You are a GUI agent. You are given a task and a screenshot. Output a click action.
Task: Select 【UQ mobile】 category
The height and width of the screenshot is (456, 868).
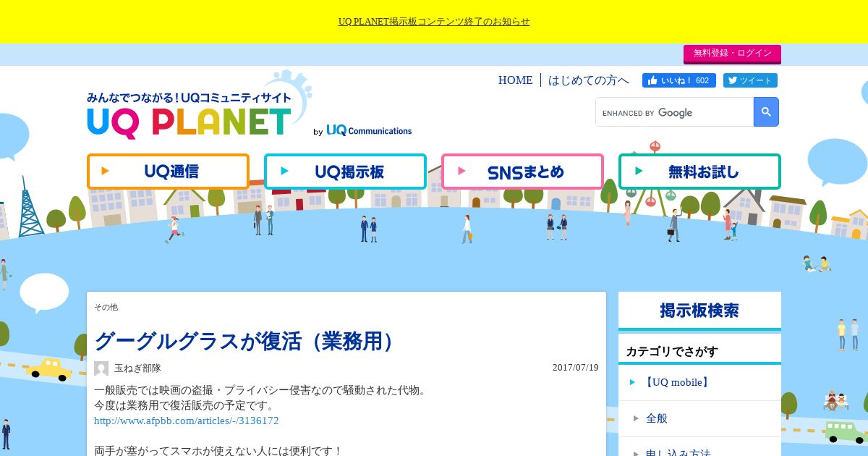click(x=699, y=382)
